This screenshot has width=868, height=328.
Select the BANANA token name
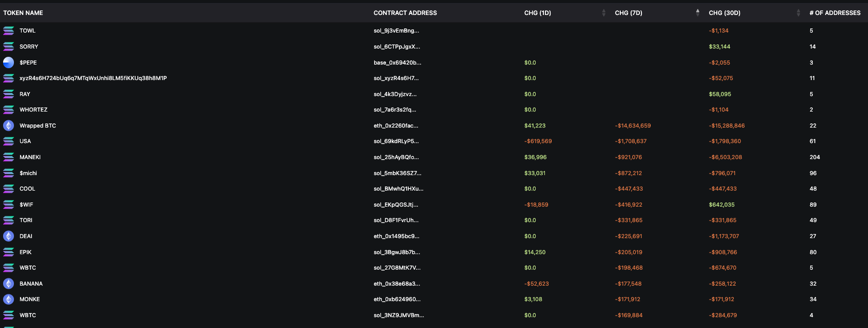(31, 284)
